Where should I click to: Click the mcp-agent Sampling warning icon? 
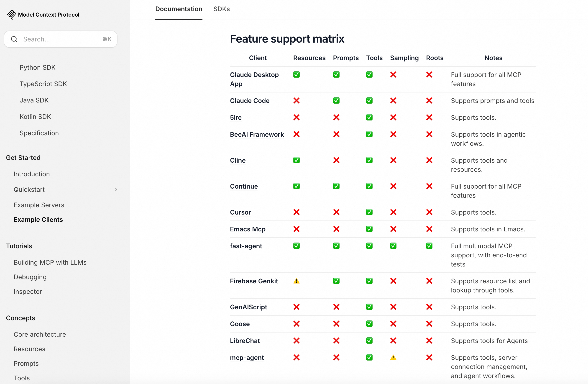[x=393, y=358]
